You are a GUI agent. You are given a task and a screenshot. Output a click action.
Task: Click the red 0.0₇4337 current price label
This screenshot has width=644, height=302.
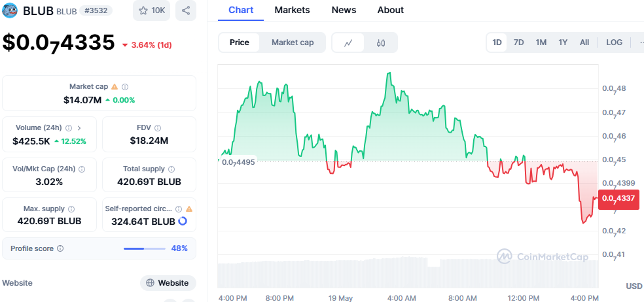click(x=618, y=199)
